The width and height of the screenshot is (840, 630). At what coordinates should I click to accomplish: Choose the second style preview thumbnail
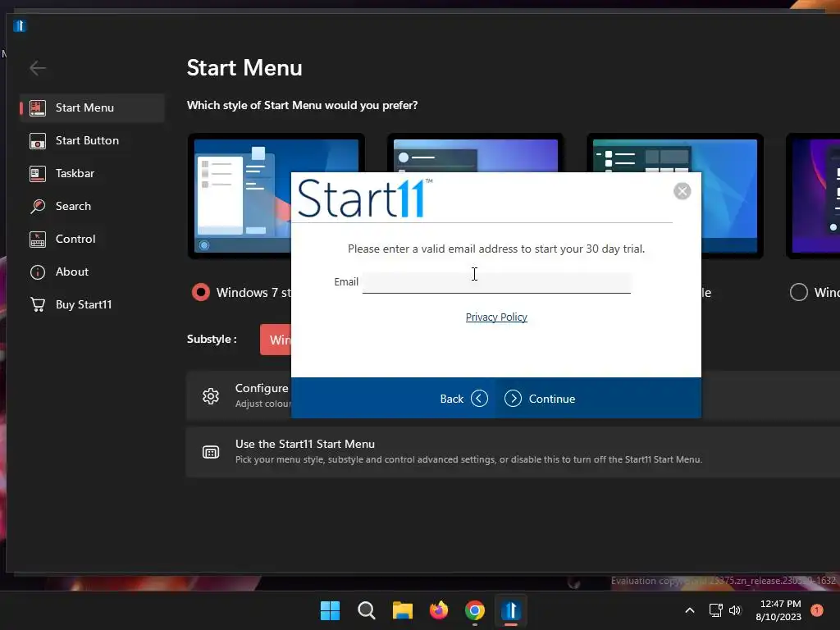[475, 153]
